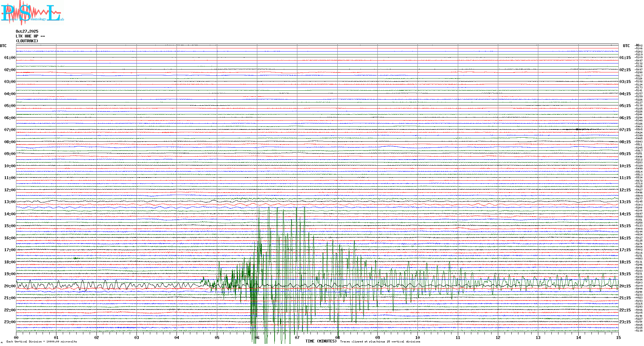
Task: Click the Each Vertical Division footer note
Action: pos(42,342)
